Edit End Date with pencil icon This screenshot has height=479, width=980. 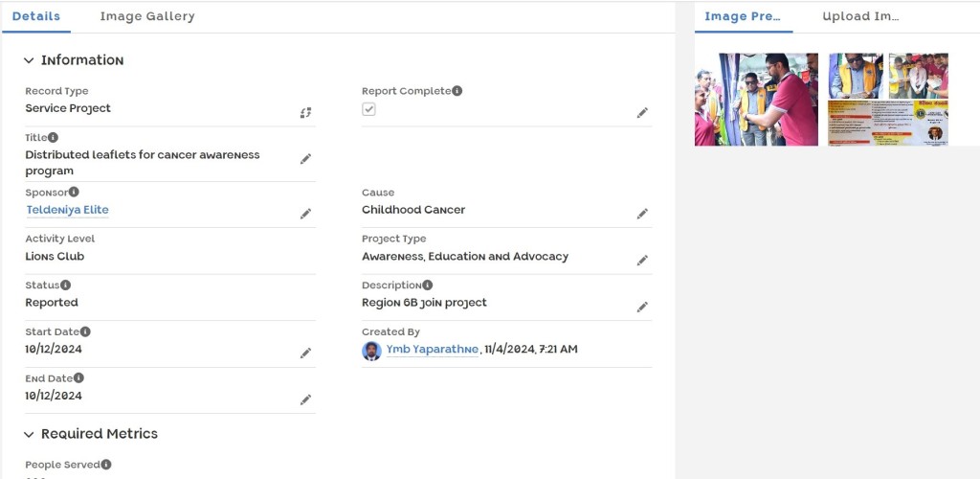[x=305, y=399]
